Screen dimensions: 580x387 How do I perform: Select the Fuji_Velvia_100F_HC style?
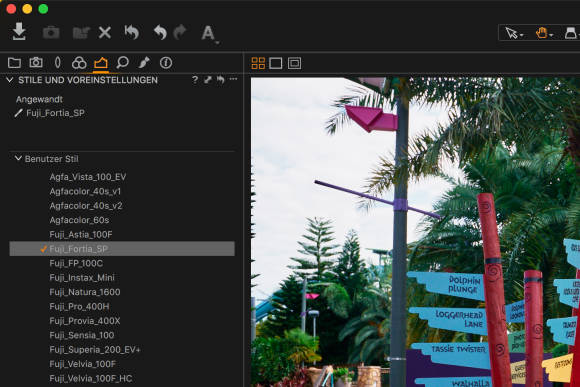(x=91, y=378)
